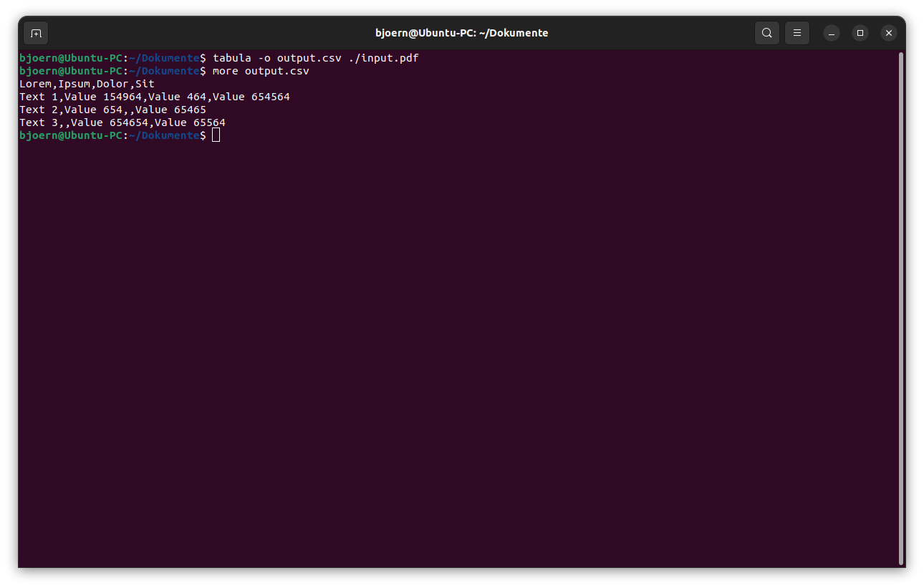Click the title bar showing bjoern@Ubuntu-PC: ~/Dokumente
The height and width of the screenshot is (588, 924).
pyautogui.click(x=461, y=32)
